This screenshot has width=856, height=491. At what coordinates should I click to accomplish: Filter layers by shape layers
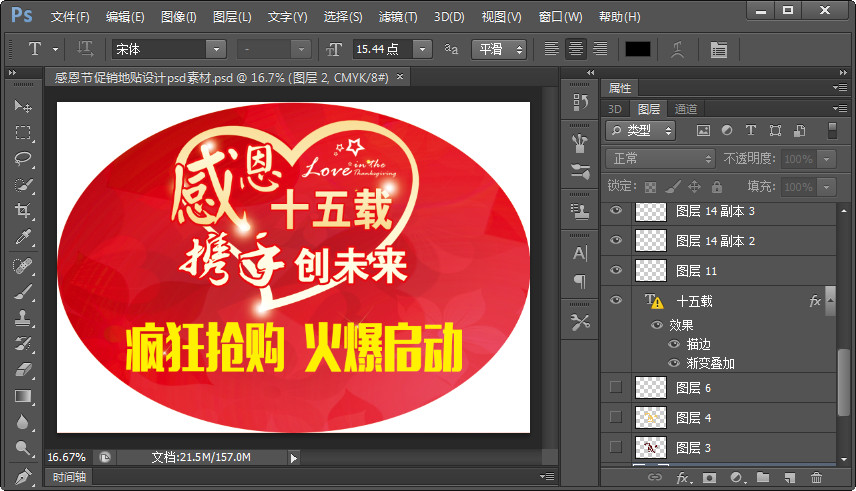pyautogui.click(x=775, y=131)
